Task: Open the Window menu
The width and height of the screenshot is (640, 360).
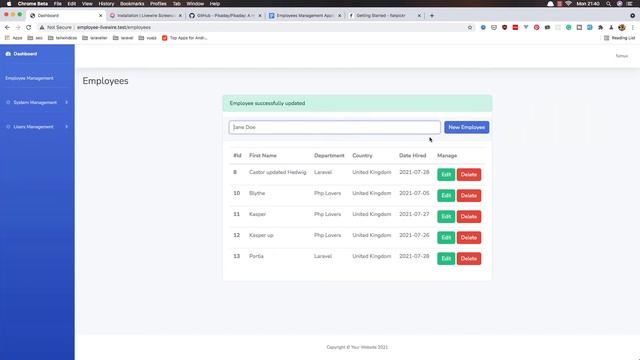Action: [195, 4]
